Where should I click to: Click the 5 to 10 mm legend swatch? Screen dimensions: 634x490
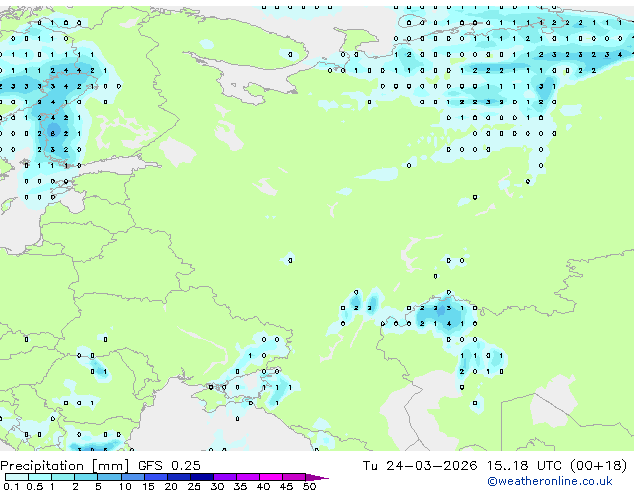point(109,477)
